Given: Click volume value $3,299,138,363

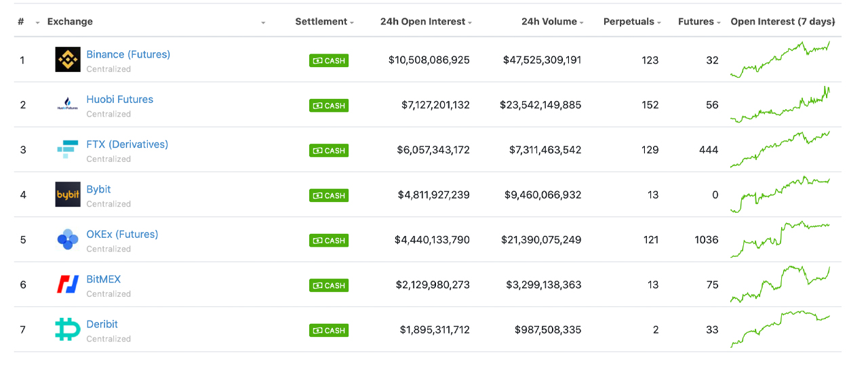Looking at the screenshot, I should 544,285.
